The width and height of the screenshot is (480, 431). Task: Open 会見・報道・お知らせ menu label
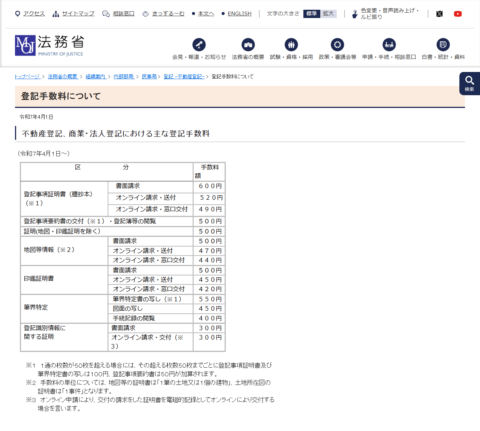199,57
